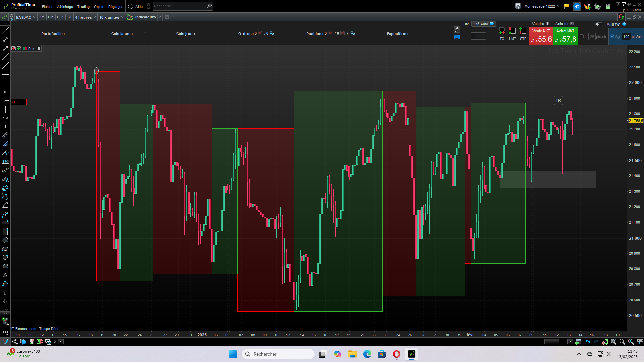Open the Trading menu

point(83,7)
